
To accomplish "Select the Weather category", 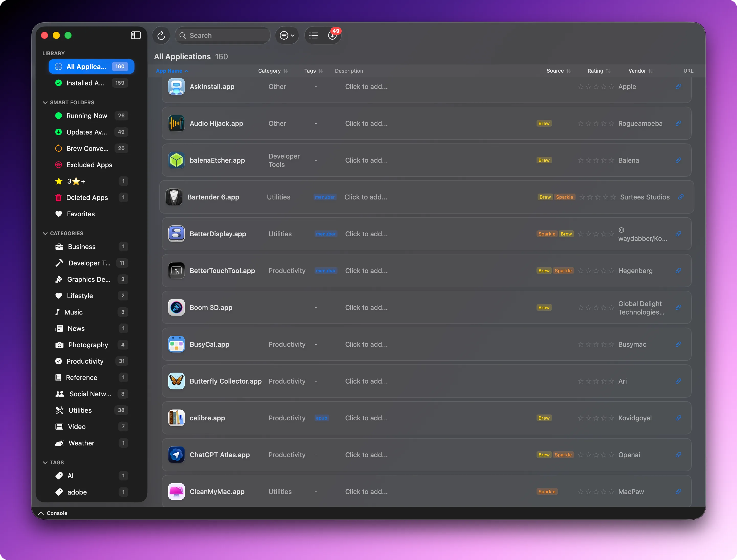I will [x=91, y=443].
